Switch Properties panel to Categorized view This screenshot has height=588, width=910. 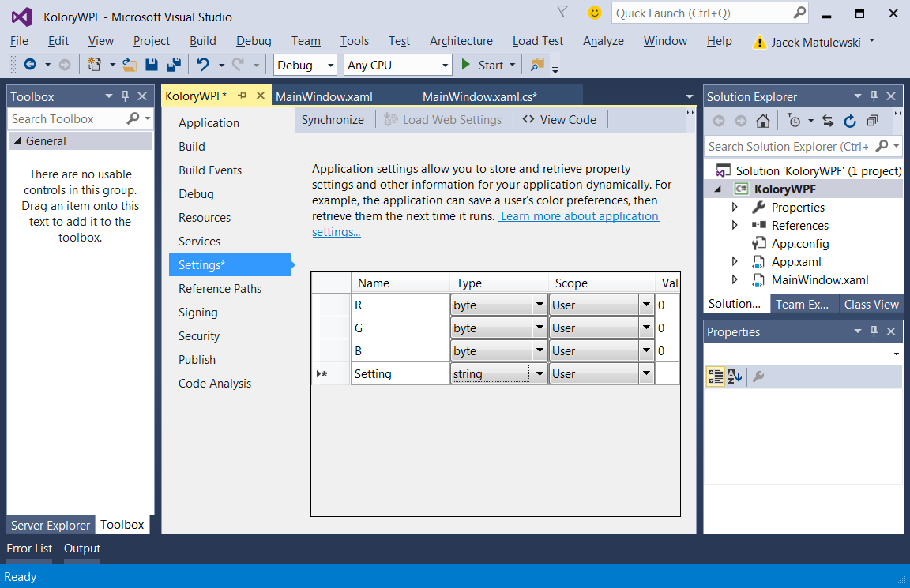(716, 376)
